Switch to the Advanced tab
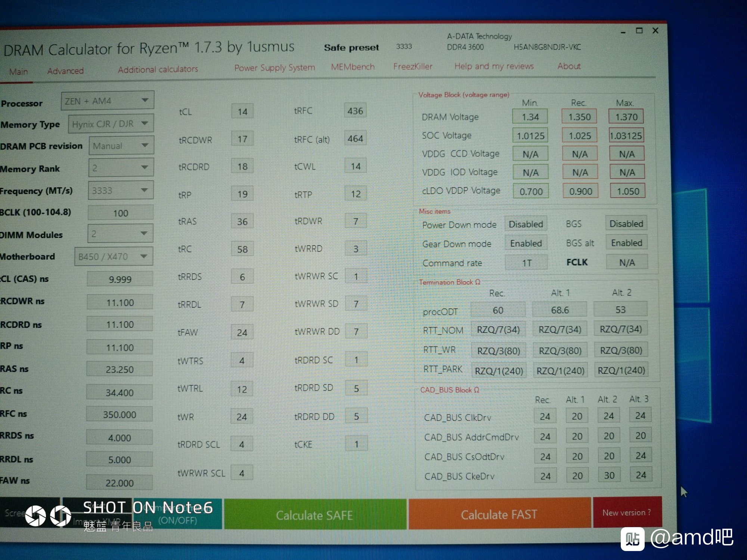 (x=65, y=71)
